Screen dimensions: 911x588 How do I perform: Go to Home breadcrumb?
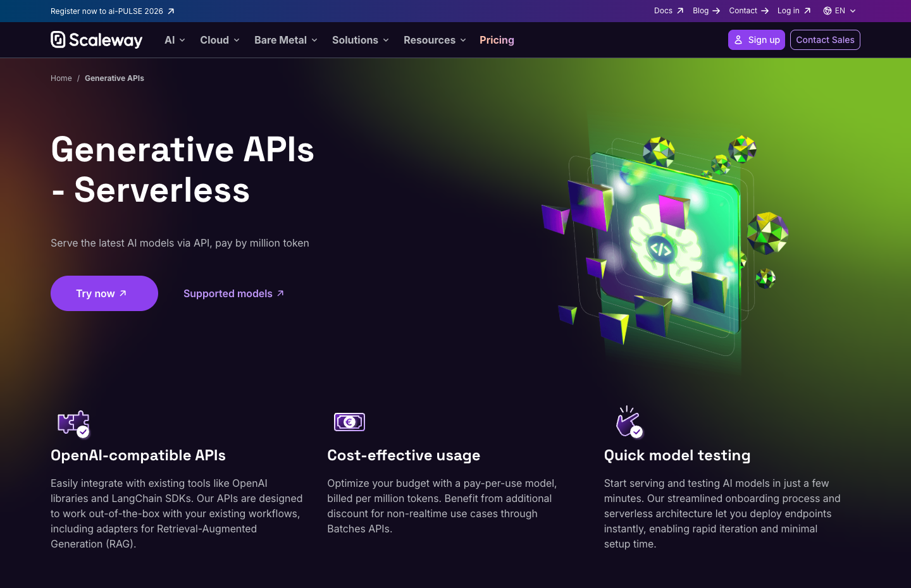[61, 78]
